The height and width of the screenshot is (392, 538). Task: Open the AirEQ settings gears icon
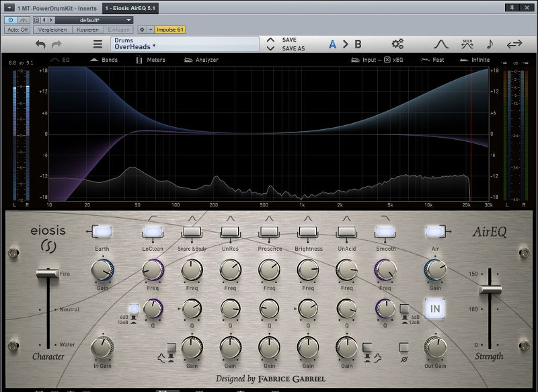click(x=397, y=44)
